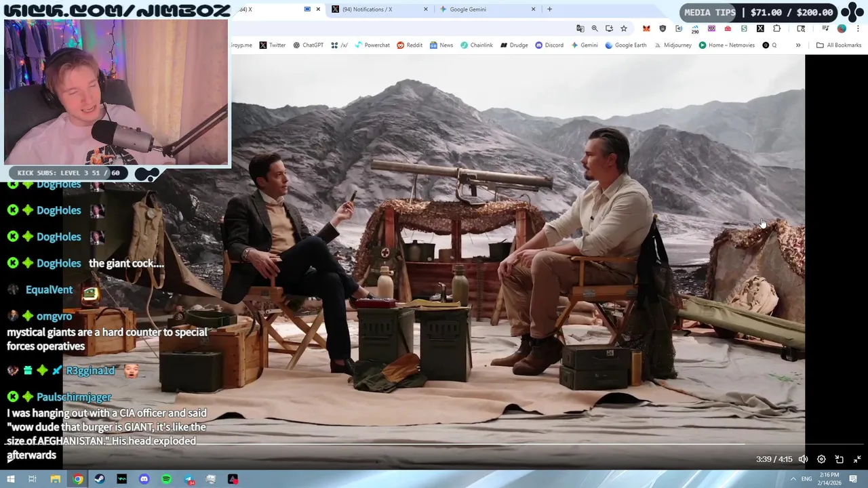This screenshot has height=488, width=868.
Task: Close the Google Gemini tab
Action: [x=533, y=9]
